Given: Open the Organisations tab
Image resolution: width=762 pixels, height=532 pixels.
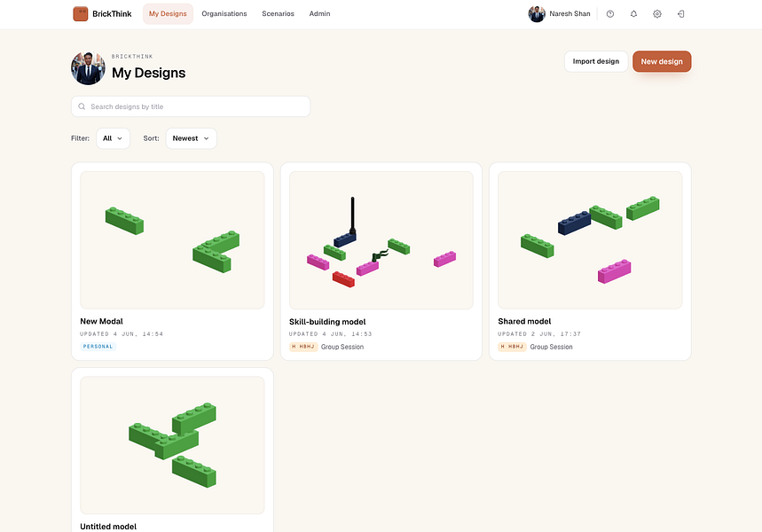Looking at the screenshot, I should tap(224, 13).
